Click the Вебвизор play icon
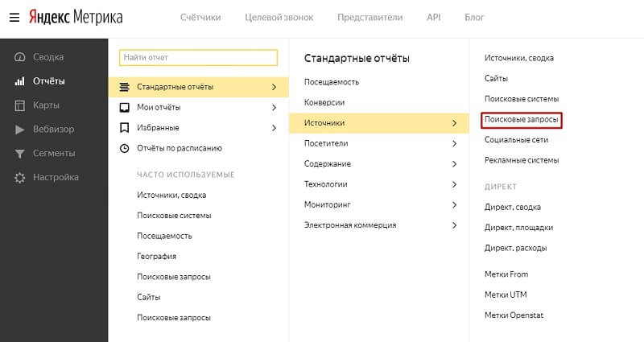 pyautogui.click(x=19, y=130)
